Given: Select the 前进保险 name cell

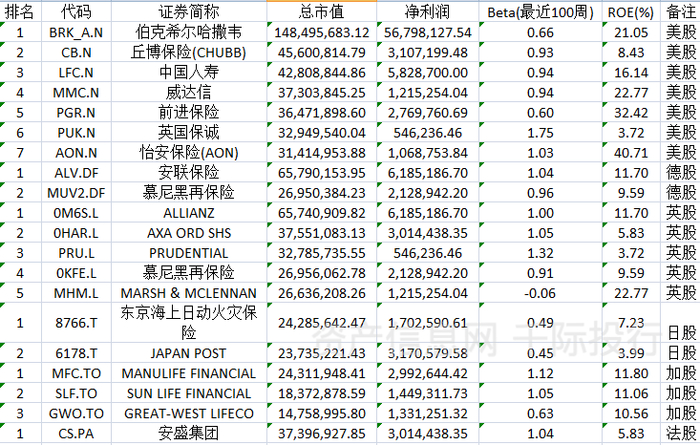Looking at the screenshot, I should tap(189, 112).
